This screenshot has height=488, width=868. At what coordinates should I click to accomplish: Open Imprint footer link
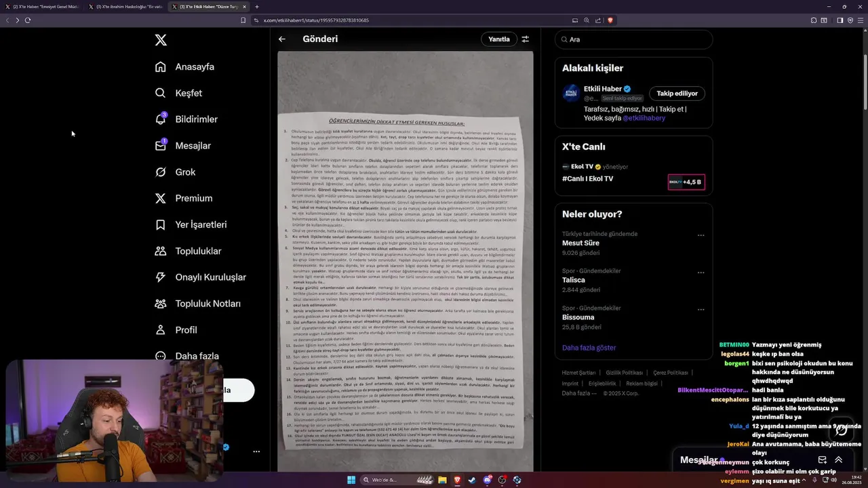click(x=570, y=384)
